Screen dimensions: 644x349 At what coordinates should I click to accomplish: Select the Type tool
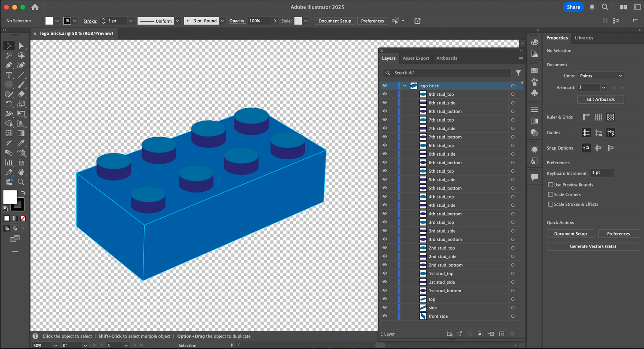point(9,75)
